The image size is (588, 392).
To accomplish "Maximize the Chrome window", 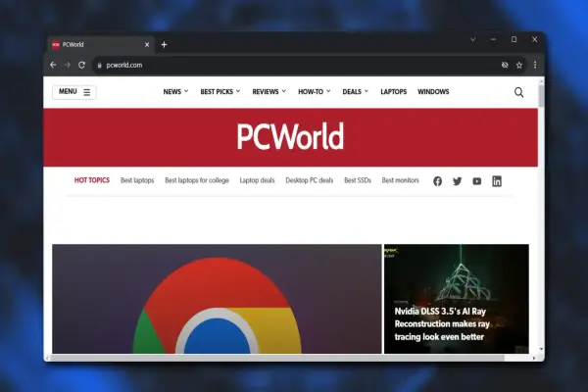I will [514, 39].
